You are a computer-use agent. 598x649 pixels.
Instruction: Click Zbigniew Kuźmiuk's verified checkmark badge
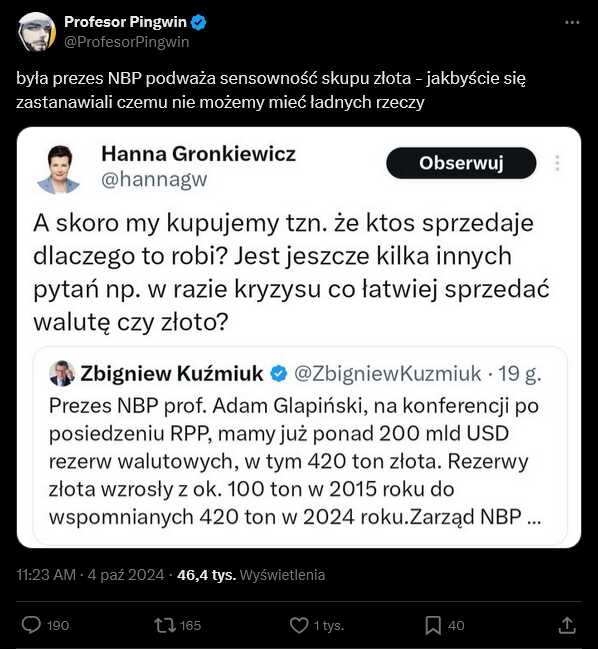[279, 373]
